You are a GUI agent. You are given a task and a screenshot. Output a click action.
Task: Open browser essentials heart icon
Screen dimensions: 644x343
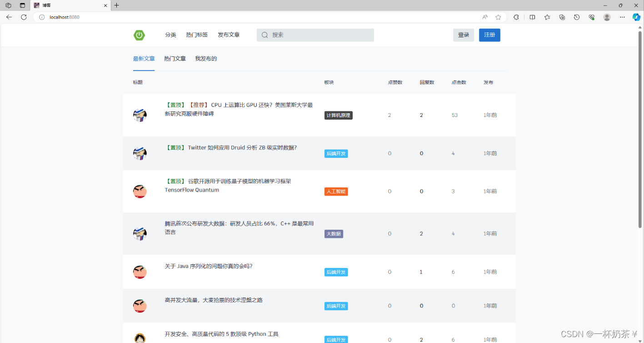pos(591,17)
